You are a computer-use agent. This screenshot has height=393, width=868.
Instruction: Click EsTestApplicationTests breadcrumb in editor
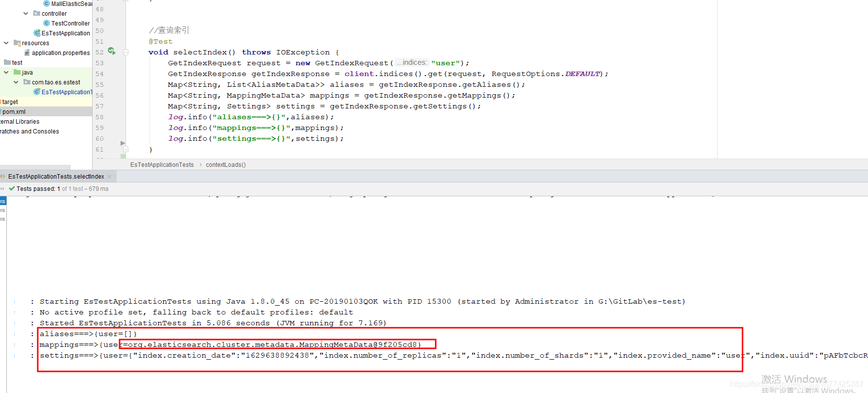(162, 165)
